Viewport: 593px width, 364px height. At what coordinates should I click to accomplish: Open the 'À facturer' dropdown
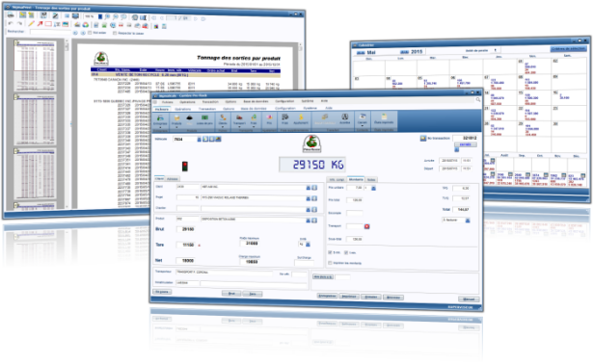[468, 221]
